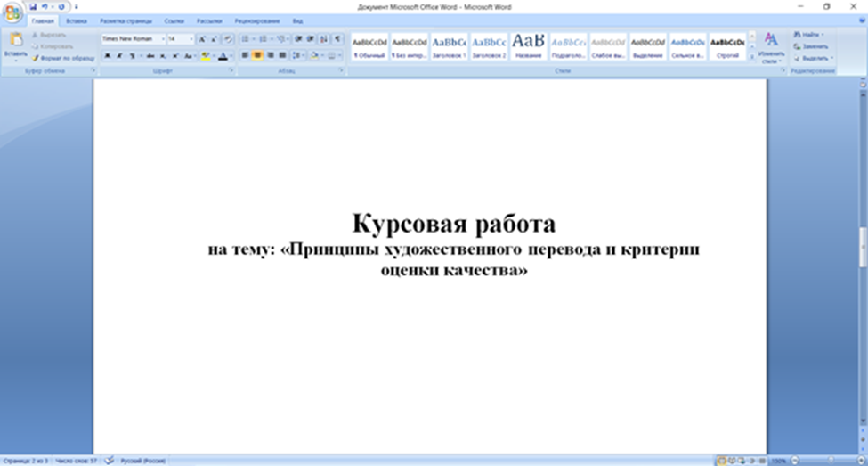Go to the Рассылки tab
The width and height of the screenshot is (868, 466).
click(x=209, y=21)
